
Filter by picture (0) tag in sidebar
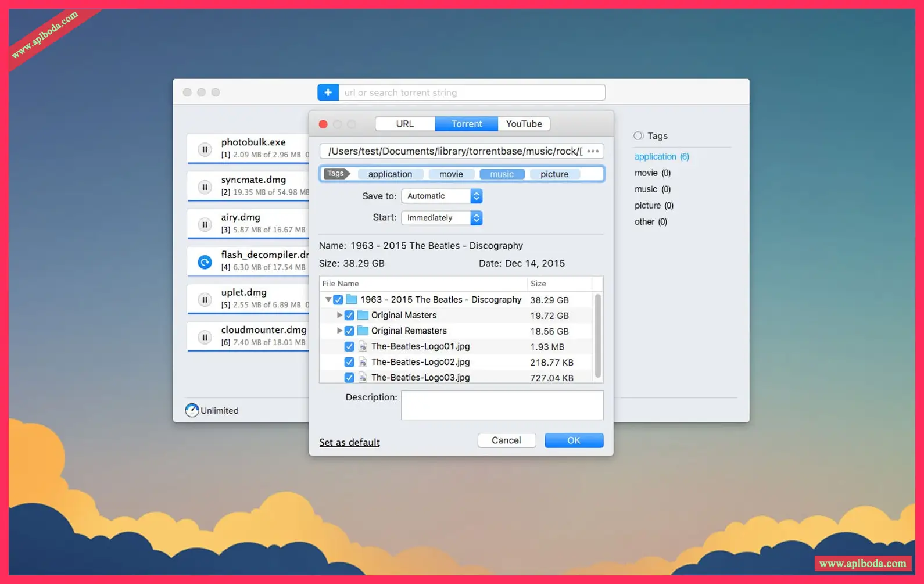654,206
